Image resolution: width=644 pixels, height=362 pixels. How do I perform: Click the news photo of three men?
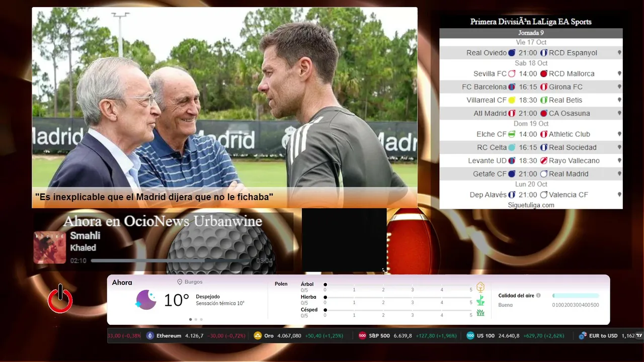point(224,97)
